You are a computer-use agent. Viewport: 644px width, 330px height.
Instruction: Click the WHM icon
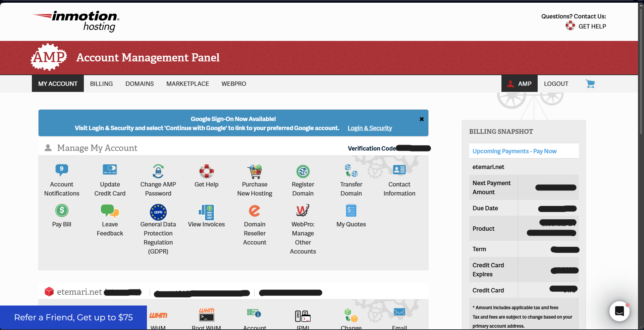coord(158,315)
